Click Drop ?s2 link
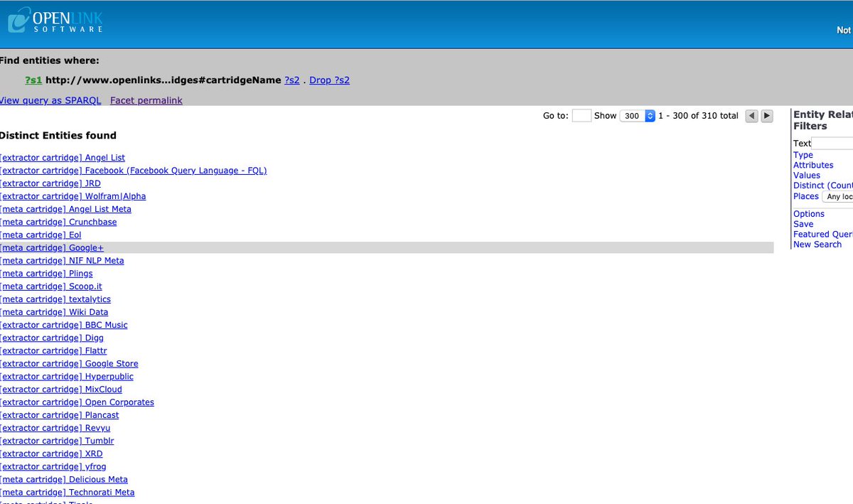 point(329,80)
